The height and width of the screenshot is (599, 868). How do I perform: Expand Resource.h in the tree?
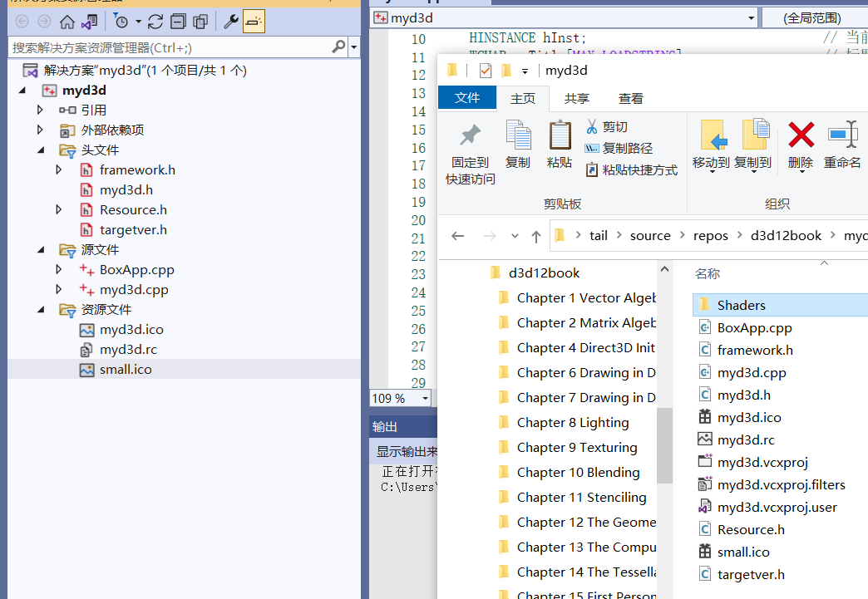pyautogui.click(x=59, y=209)
